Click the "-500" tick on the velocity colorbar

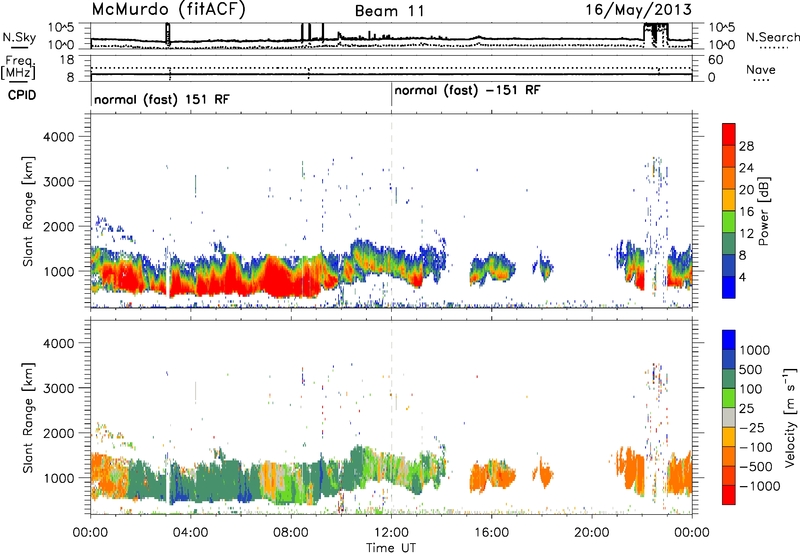click(x=756, y=466)
